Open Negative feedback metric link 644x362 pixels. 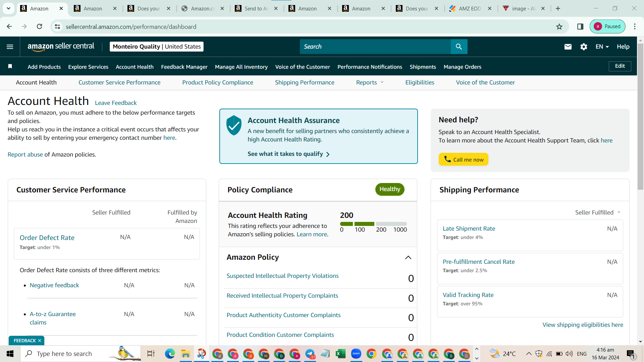pos(54,285)
